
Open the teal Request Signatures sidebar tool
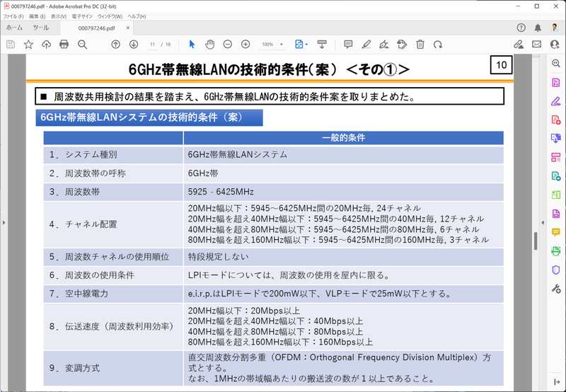point(556,175)
